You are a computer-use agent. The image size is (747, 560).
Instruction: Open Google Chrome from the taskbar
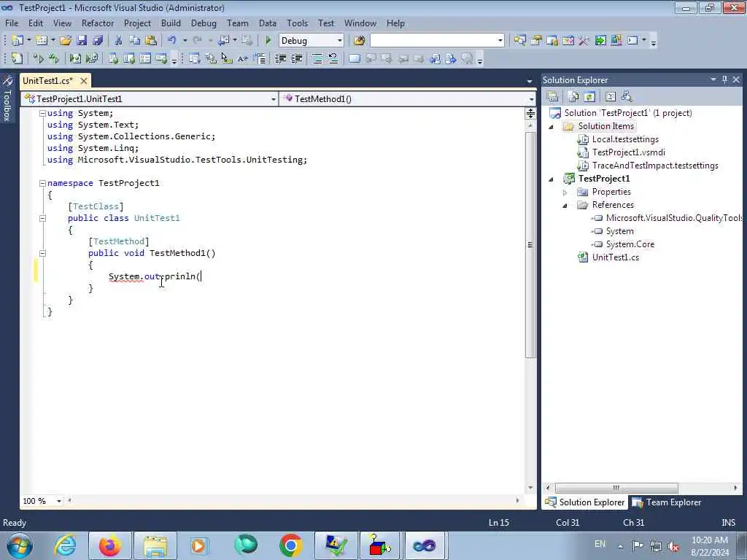(290, 545)
